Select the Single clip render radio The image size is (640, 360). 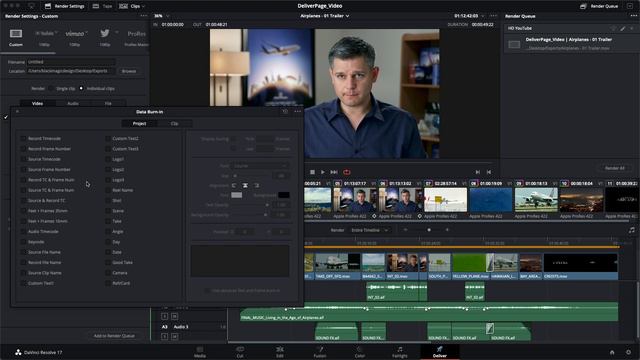click(51, 89)
